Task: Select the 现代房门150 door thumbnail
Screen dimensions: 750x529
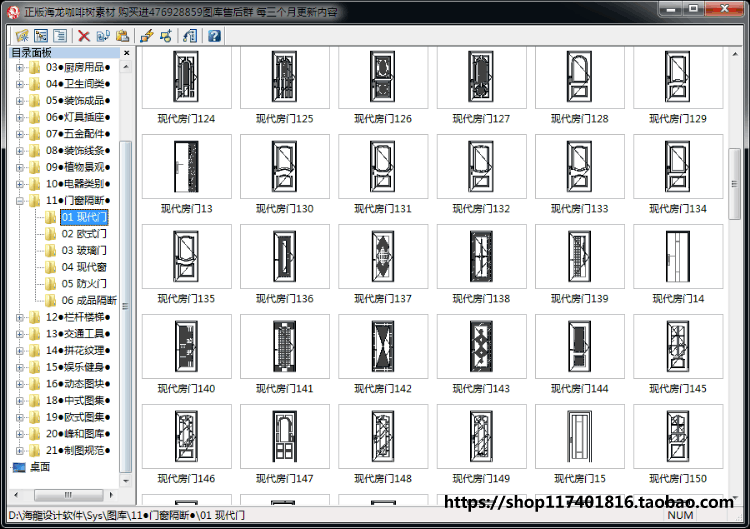Action: (678, 436)
